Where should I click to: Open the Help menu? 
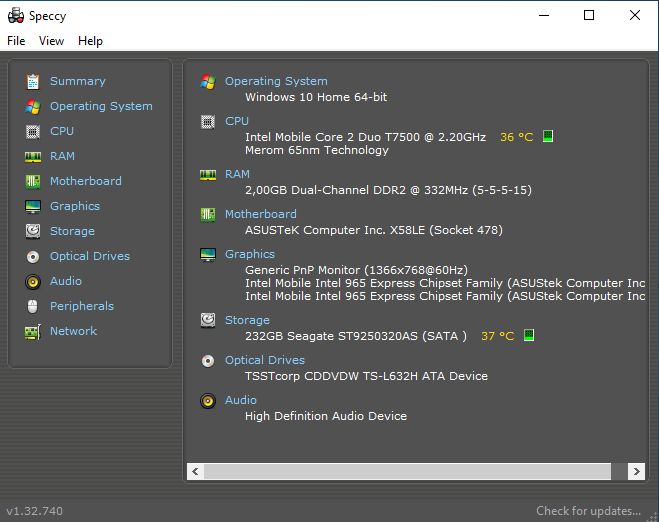click(90, 41)
